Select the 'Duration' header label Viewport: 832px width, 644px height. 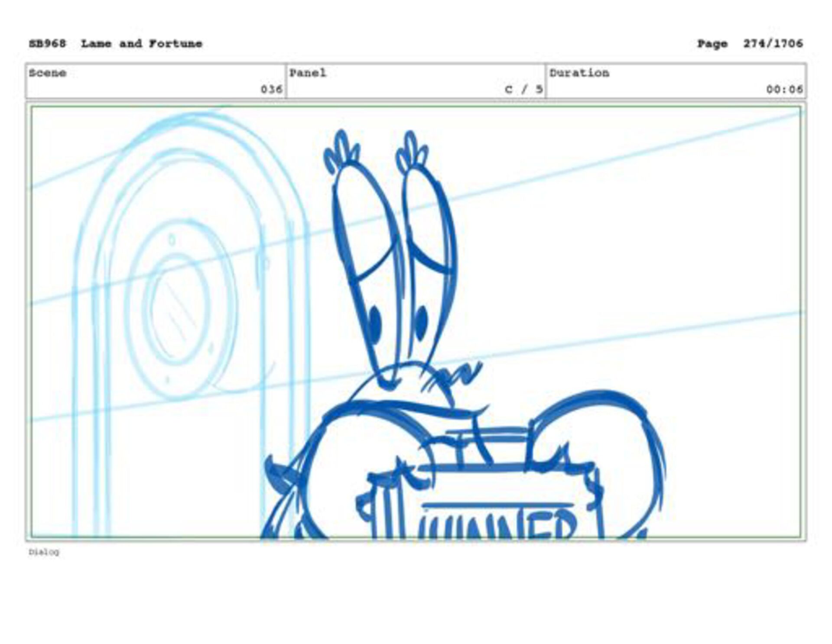click(579, 73)
